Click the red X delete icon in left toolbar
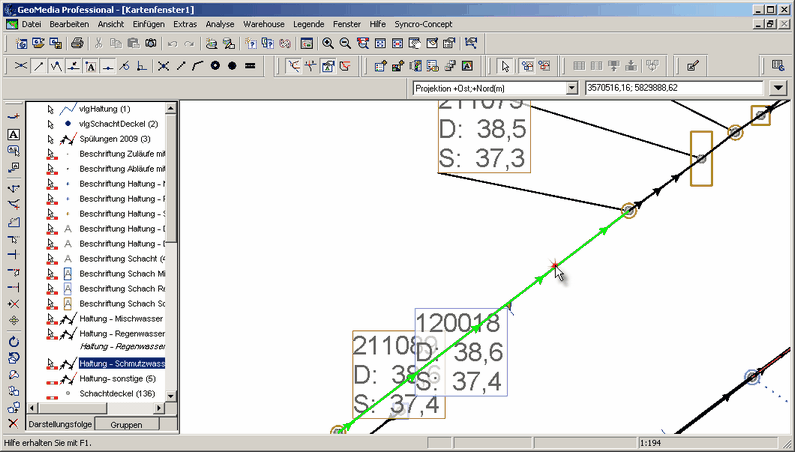795x452 pixels. pyautogui.click(x=14, y=424)
